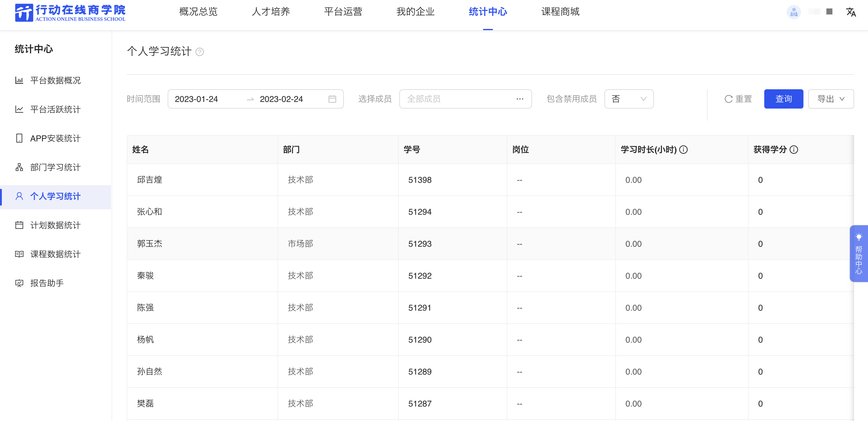Open the 导出 export dropdown
Viewport: 868px width, 421px height.
pyautogui.click(x=831, y=99)
